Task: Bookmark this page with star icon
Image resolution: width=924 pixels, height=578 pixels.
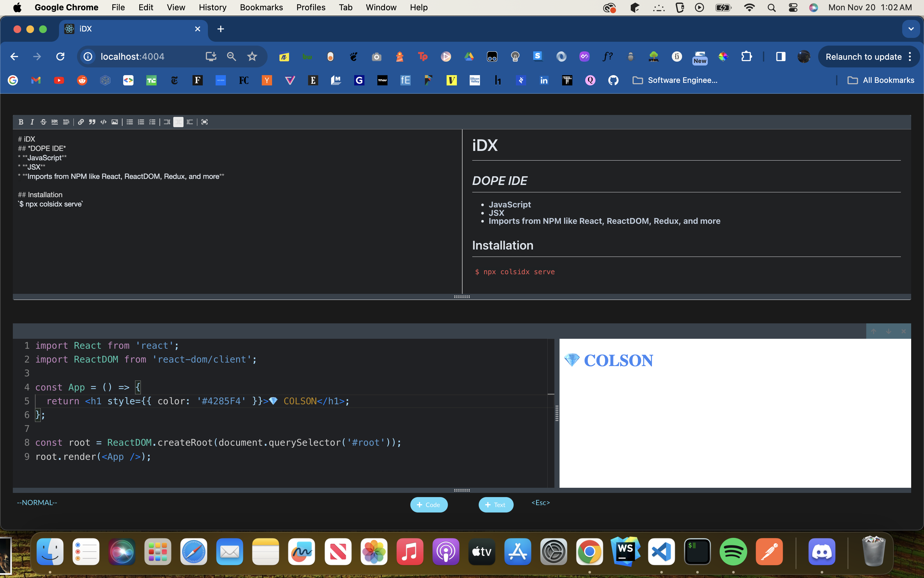Action: click(252, 57)
